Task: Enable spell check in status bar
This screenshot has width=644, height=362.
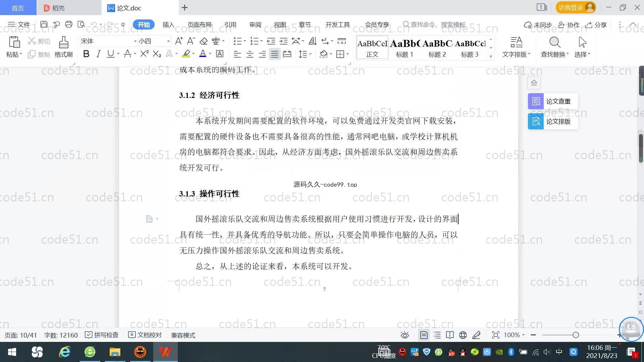Action: pyautogui.click(x=102, y=335)
